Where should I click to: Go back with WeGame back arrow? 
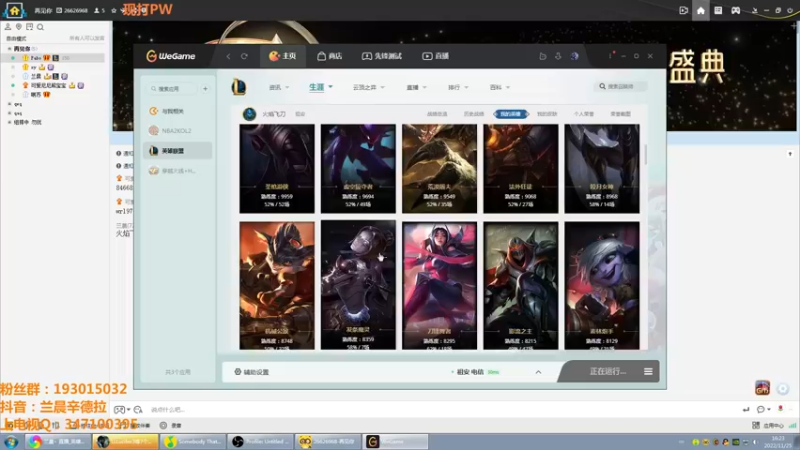(x=228, y=56)
